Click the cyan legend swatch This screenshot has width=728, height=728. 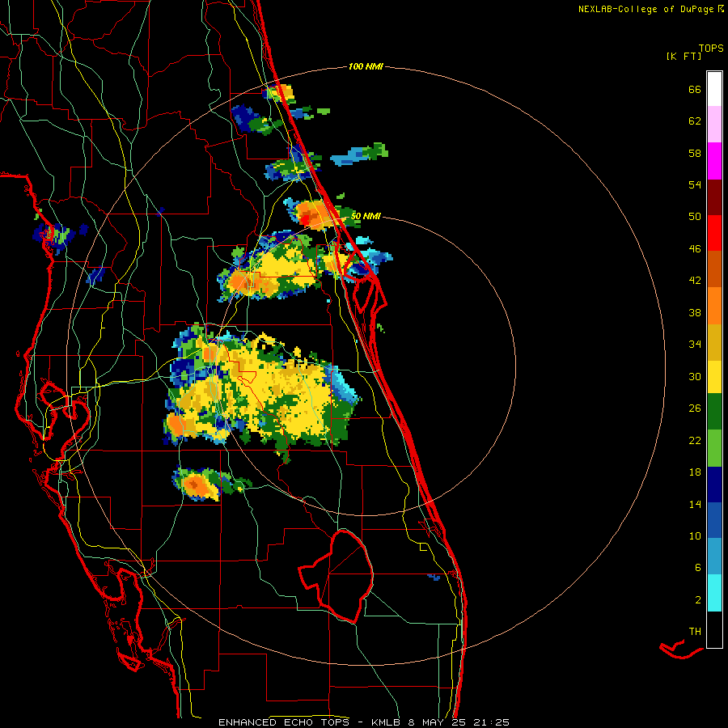[x=714, y=594]
